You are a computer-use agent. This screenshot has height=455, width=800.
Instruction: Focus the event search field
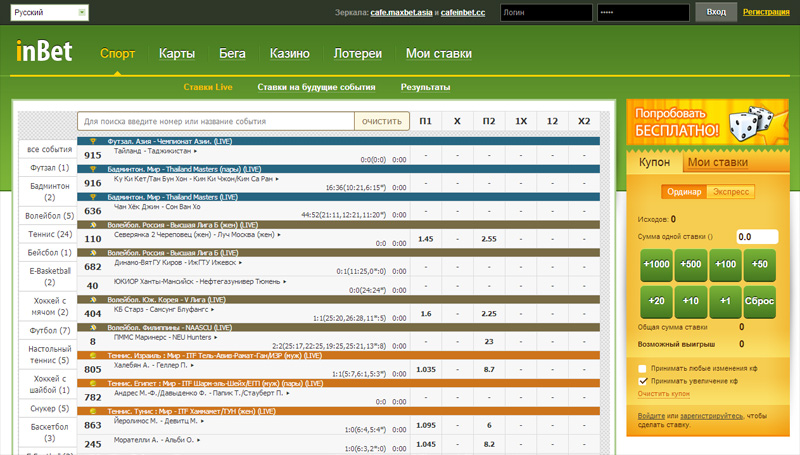tap(216, 121)
